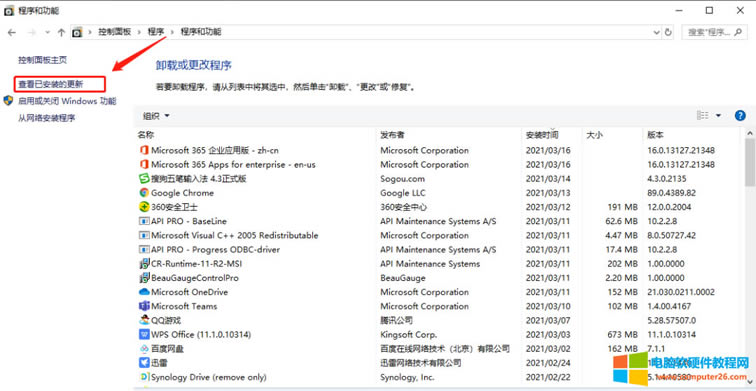Select the 百度网盘 icon in list
Image resolution: width=756 pixels, height=391 pixels.
tap(144, 349)
